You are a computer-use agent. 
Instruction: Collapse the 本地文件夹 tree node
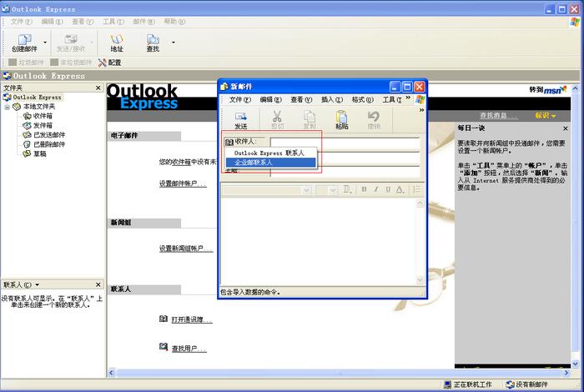click(7, 107)
